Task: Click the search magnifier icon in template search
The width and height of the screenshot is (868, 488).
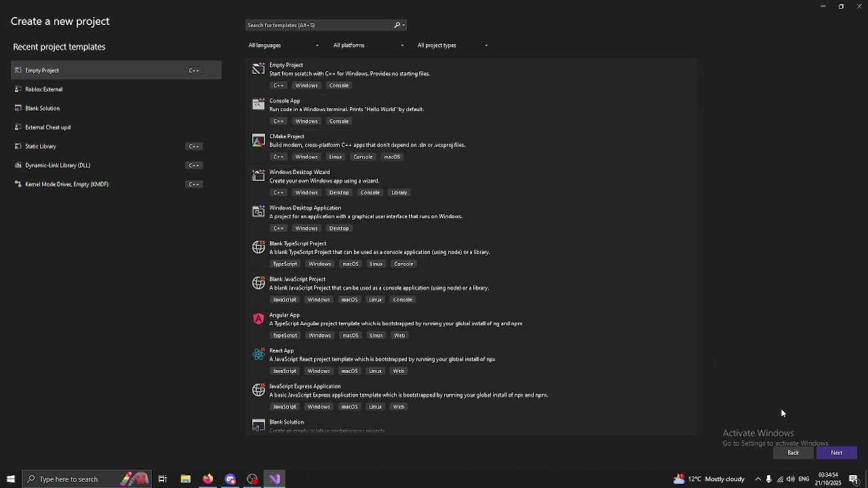Action: click(397, 25)
